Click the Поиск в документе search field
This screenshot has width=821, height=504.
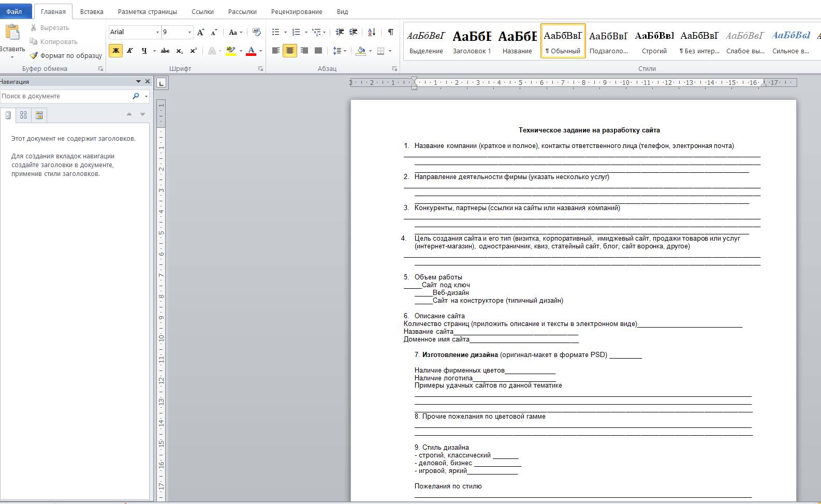coord(65,96)
